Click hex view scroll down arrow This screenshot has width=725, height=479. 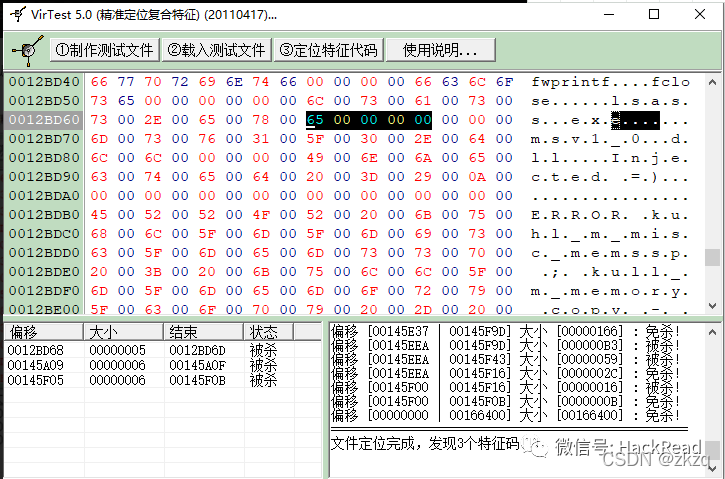[712, 306]
